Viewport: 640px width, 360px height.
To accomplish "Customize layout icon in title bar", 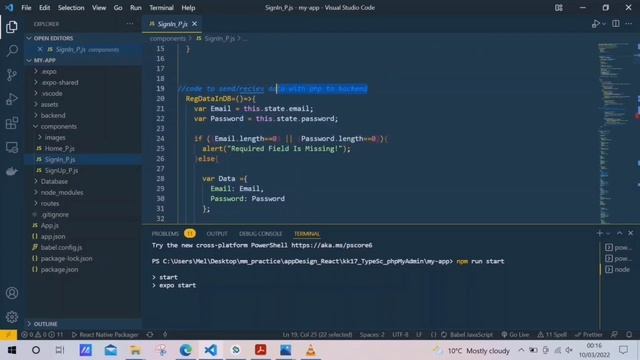I will click(x=559, y=8).
